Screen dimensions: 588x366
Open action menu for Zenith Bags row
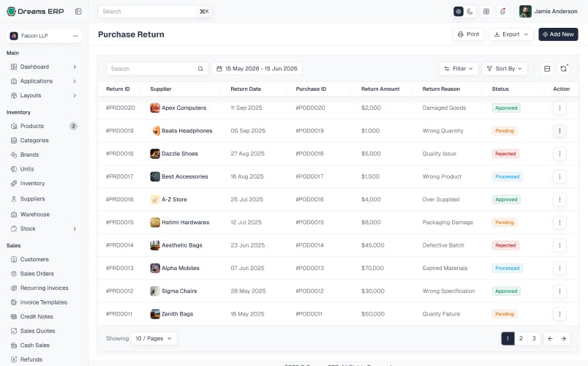coord(559,314)
